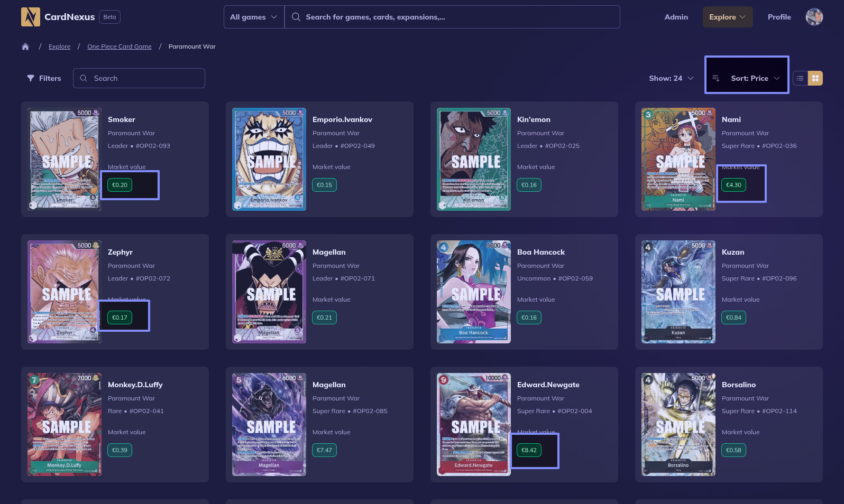
Task: Open One Piece Card Game breadcrumb link
Action: click(x=120, y=46)
